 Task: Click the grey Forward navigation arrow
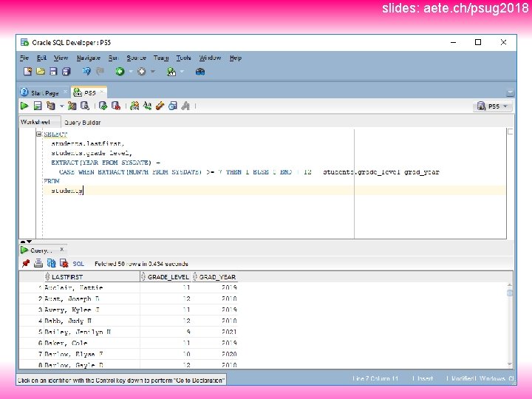tap(141, 71)
